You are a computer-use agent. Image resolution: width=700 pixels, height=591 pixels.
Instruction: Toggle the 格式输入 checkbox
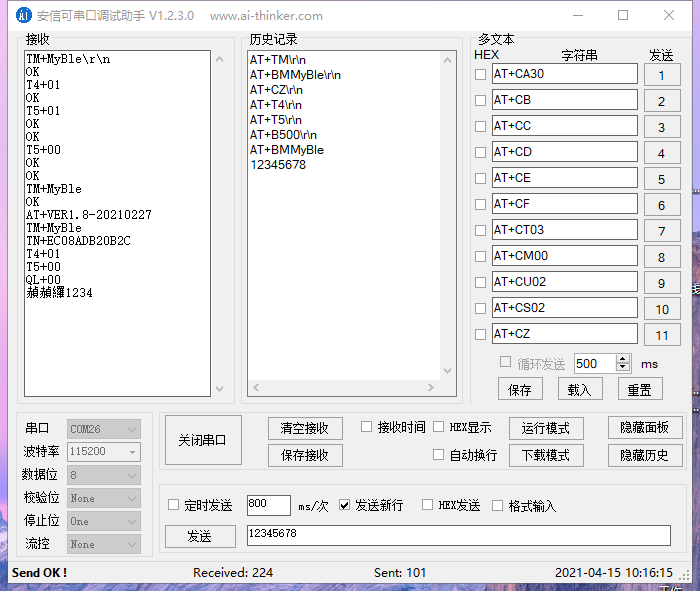point(497,506)
